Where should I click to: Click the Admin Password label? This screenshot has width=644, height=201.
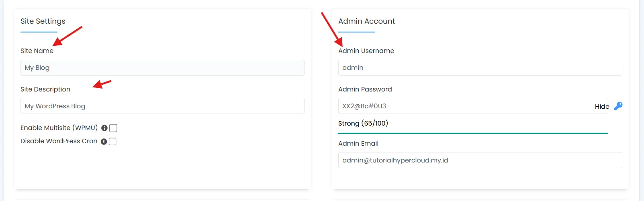365,89
